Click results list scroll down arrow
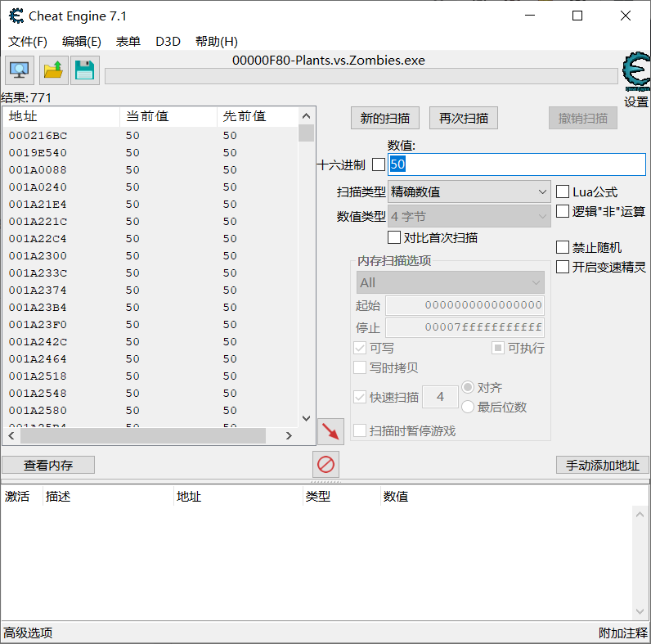The width and height of the screenshot is (651, 644). 306,418
